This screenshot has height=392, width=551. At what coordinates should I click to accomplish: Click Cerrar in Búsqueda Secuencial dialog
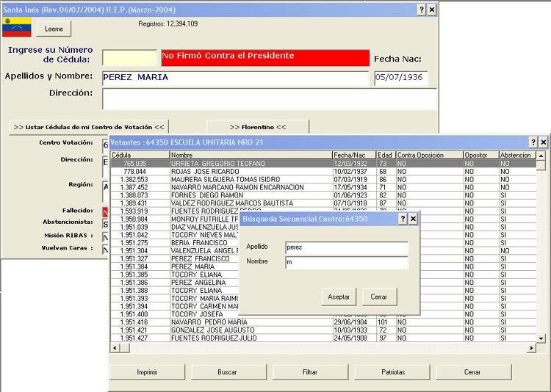tap(379, 297)
